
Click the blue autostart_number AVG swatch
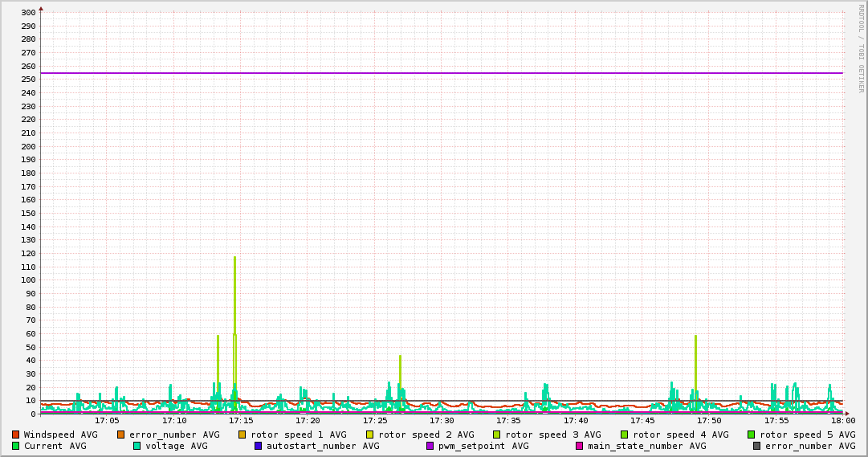pyautogui.click(x=259, y=446)
